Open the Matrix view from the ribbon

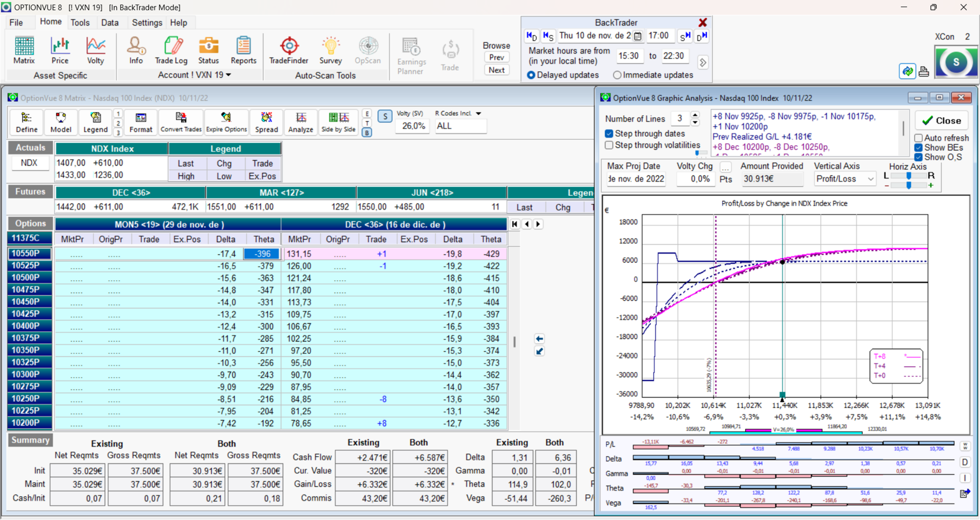24,50
